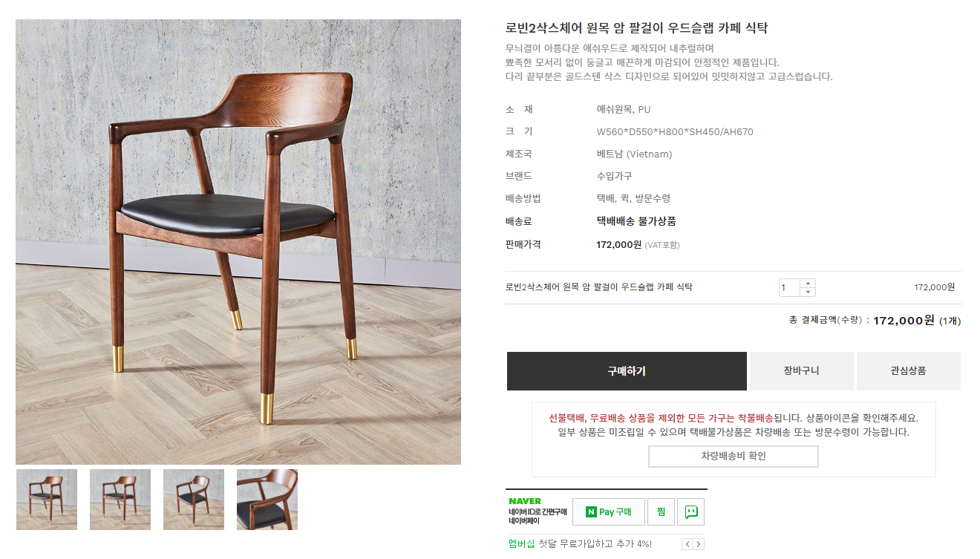
Task: Increase quantity with the up arrow
Action: (x=808, y=283)
